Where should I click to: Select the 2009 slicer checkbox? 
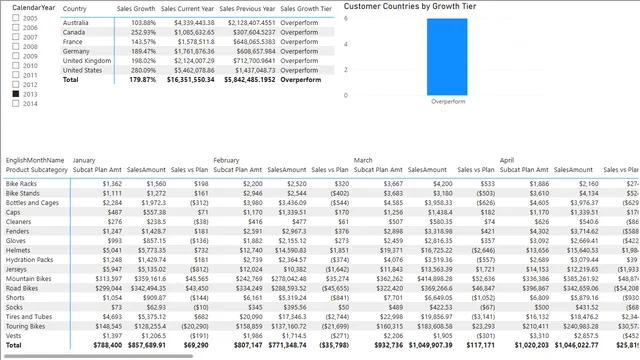(x=16, y=56)
